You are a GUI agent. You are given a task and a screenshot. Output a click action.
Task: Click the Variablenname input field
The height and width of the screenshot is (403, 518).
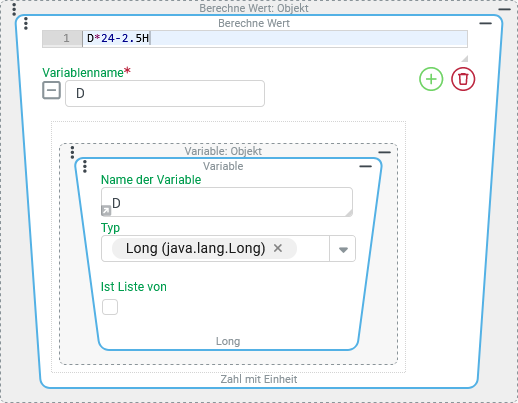pos(165,93)
